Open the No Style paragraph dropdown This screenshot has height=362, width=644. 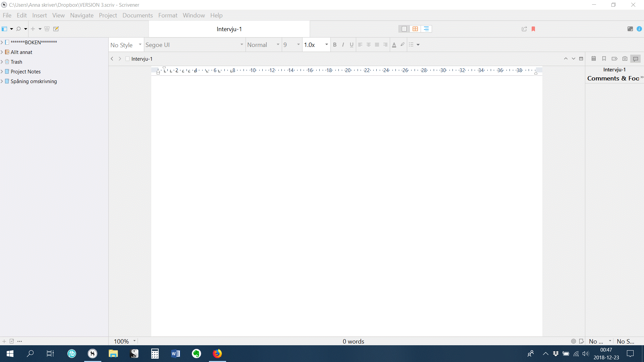point(126,45)
